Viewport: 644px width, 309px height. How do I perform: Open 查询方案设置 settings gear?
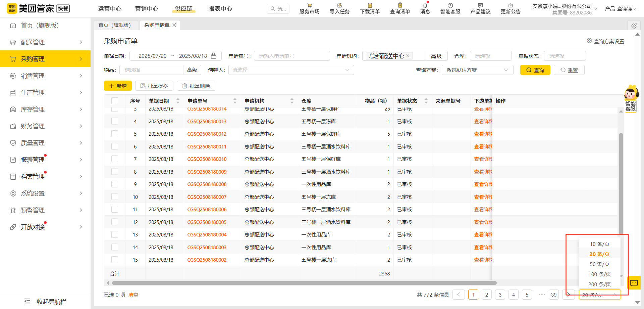pyautogui.click(x=589, y=41)
